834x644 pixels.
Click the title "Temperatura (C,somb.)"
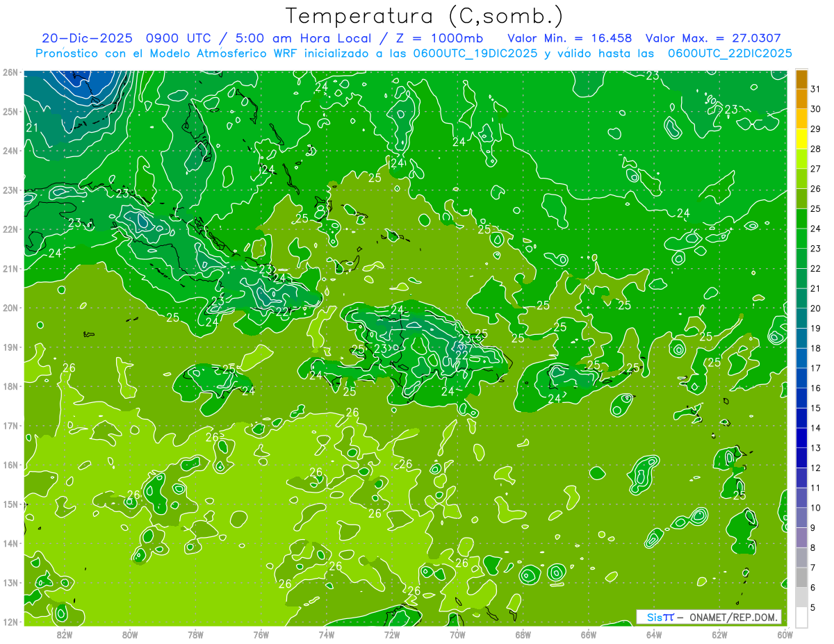pyautogui.click(x=425, y=17)
